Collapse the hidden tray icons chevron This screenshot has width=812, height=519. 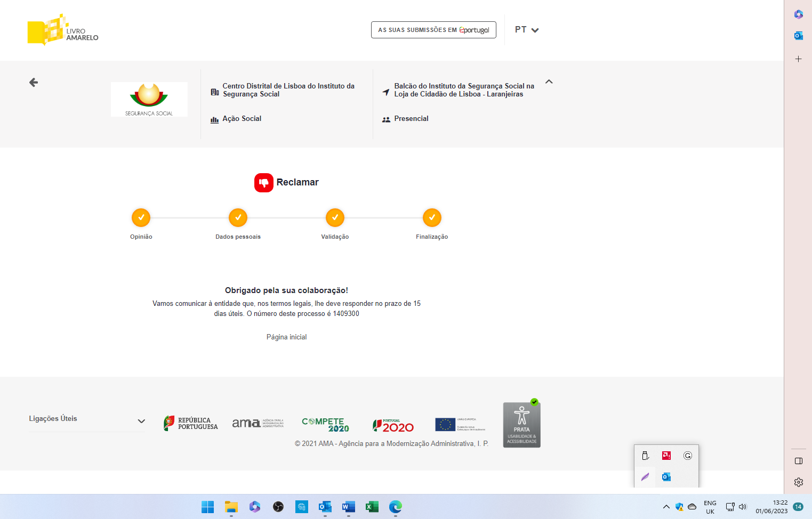[666, 507]
